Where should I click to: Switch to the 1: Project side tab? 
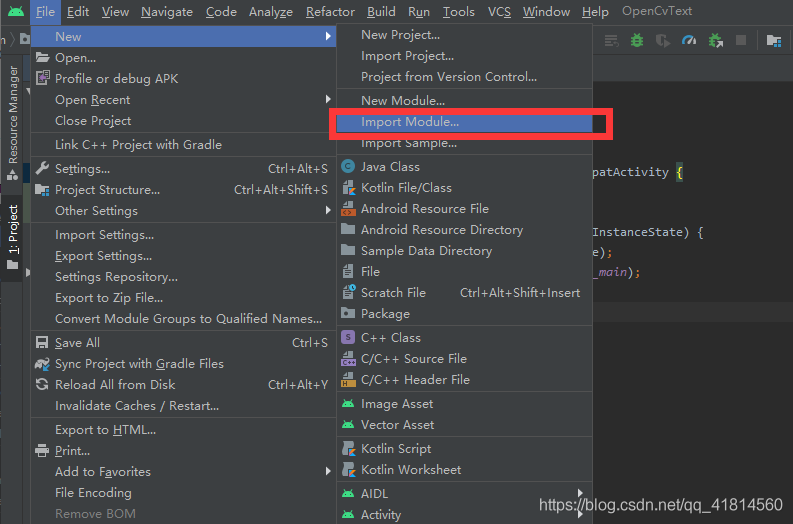point(13,230)
